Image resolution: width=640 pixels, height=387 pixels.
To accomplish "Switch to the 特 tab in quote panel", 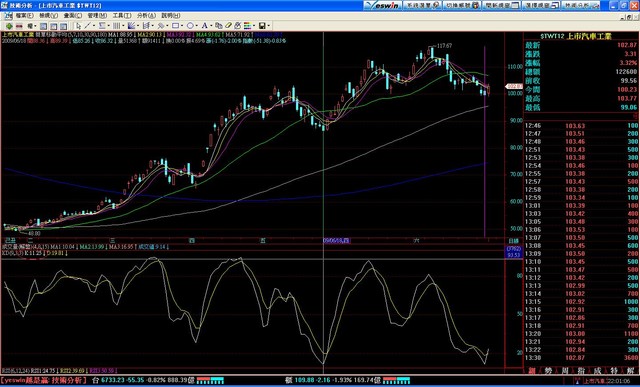I will (613, 371).
